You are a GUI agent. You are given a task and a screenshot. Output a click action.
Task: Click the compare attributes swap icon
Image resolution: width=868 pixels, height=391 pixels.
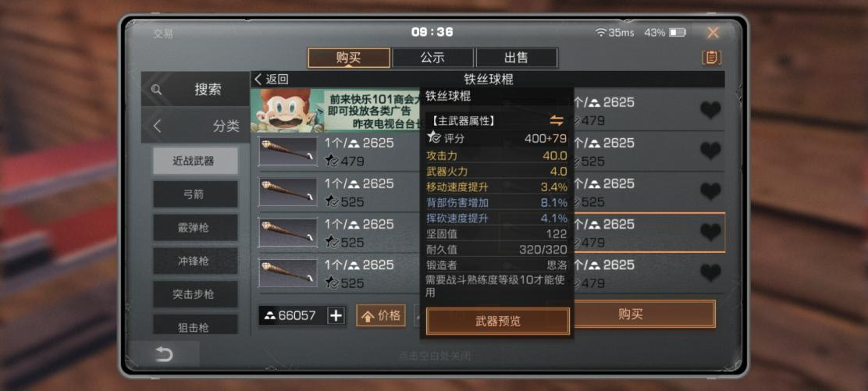[557, 120]
